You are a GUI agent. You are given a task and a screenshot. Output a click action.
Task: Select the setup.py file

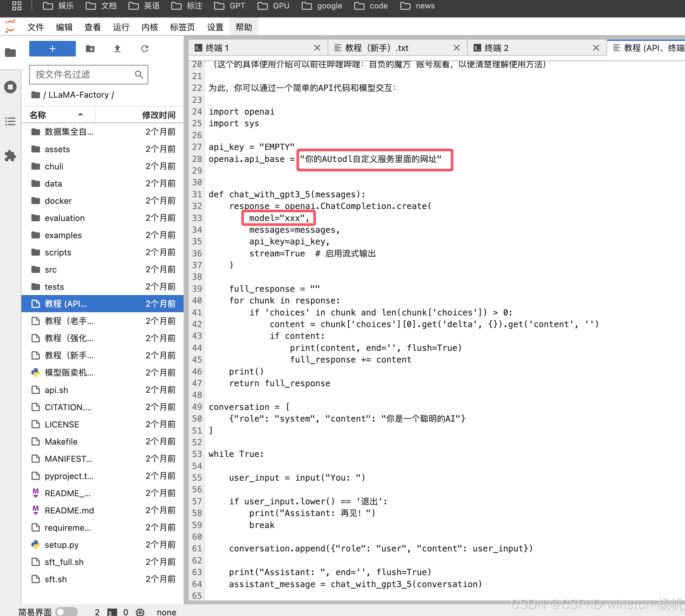[x=62, y=545]
